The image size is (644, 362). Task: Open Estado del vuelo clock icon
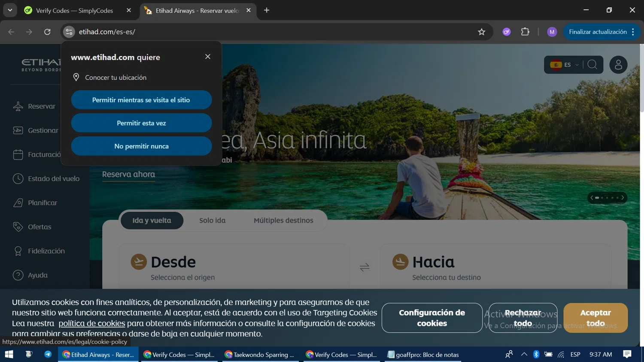[x=18, y=178]
